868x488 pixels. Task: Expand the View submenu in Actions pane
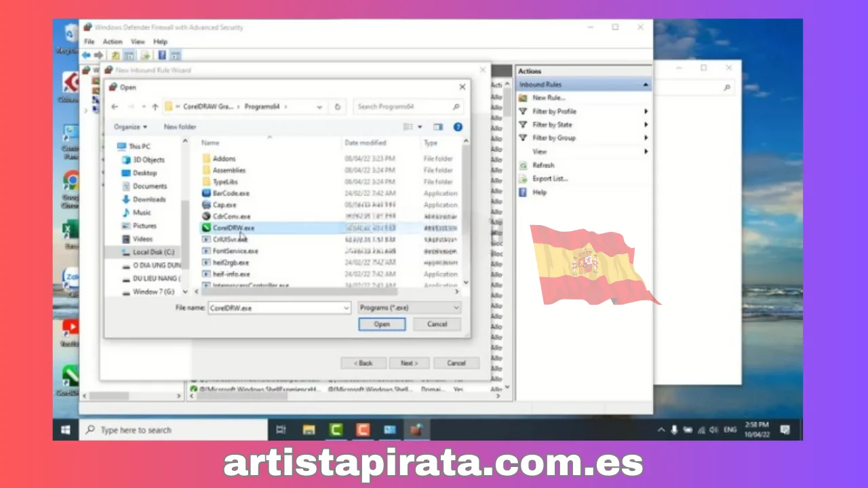[x=646, y=151]
